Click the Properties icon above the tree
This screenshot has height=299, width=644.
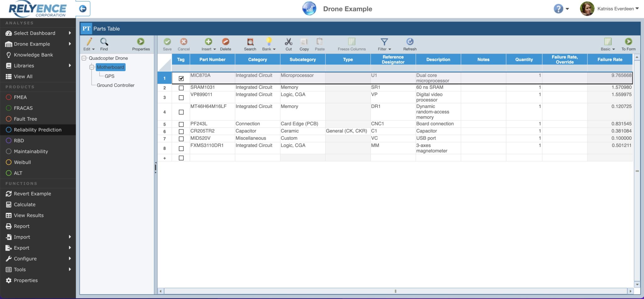(x=141, y=44)
